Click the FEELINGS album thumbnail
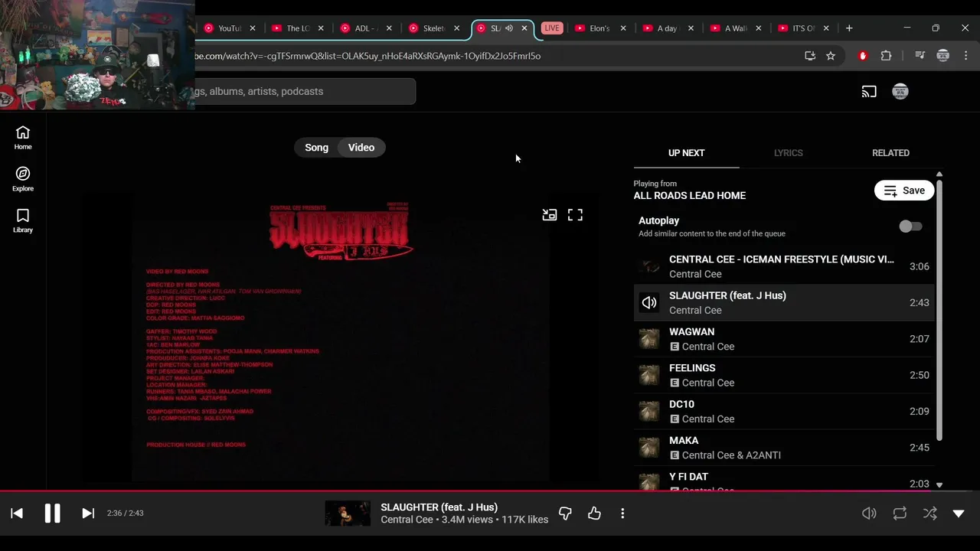Screen dimensions: 980x551 pos(649,375)
